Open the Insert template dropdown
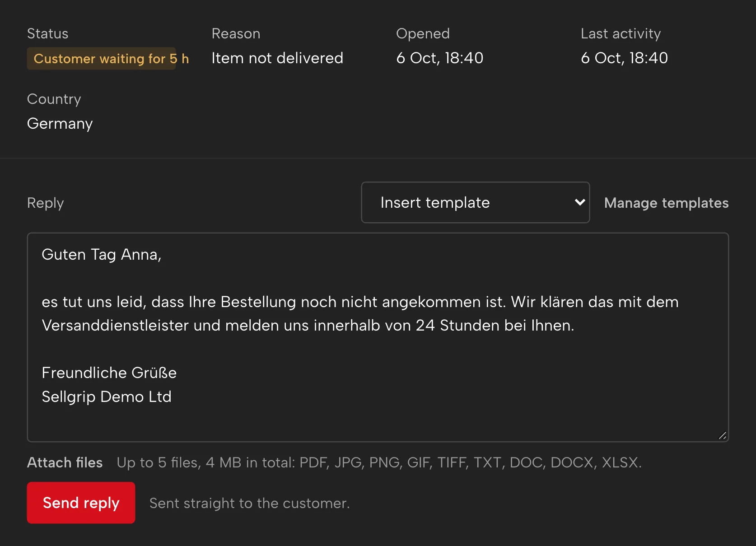The image size is (756, 546). click(x=475, y=202)
